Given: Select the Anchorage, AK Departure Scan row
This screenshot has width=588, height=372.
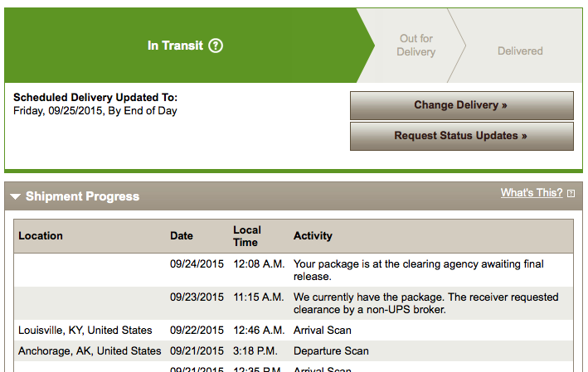Looking at the screenshot, I should point(294,350).
